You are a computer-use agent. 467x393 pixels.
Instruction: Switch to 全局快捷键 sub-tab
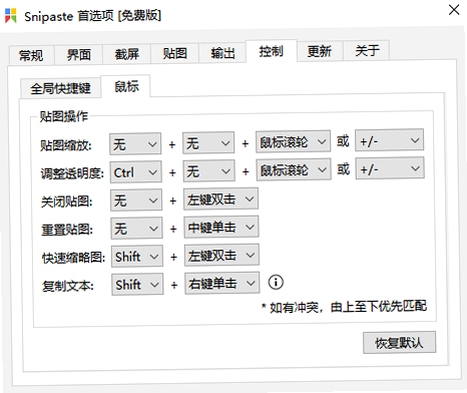[x=60, y=88]
